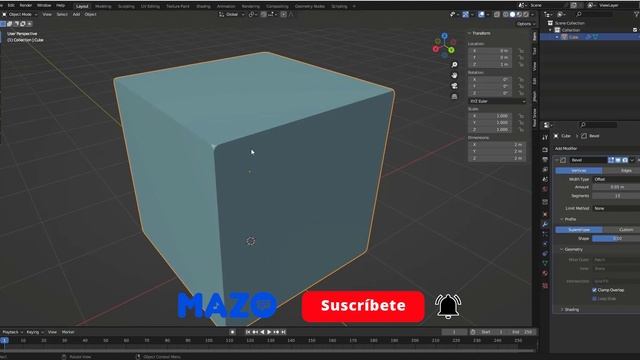
Task: Open the Help menu
Action: pyautogui.click(x=60, y=5)
